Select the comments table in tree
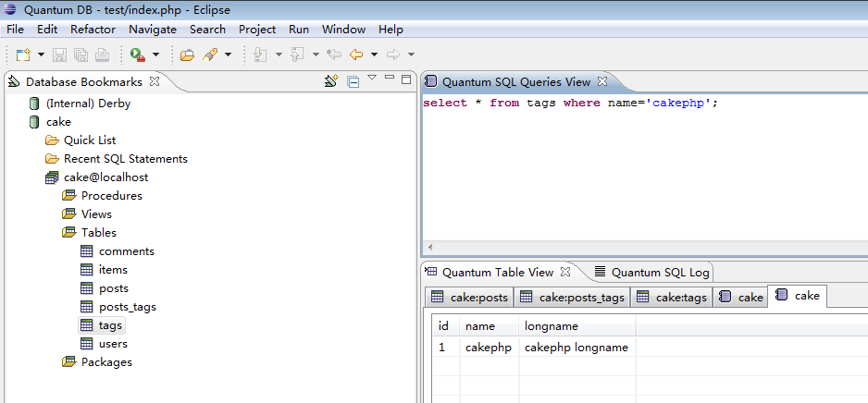 [126, 251]
